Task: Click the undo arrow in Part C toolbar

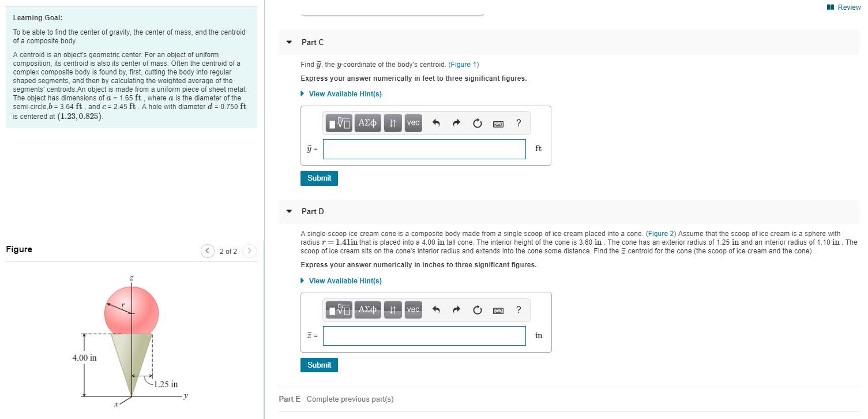Action: tap(436, 123)
